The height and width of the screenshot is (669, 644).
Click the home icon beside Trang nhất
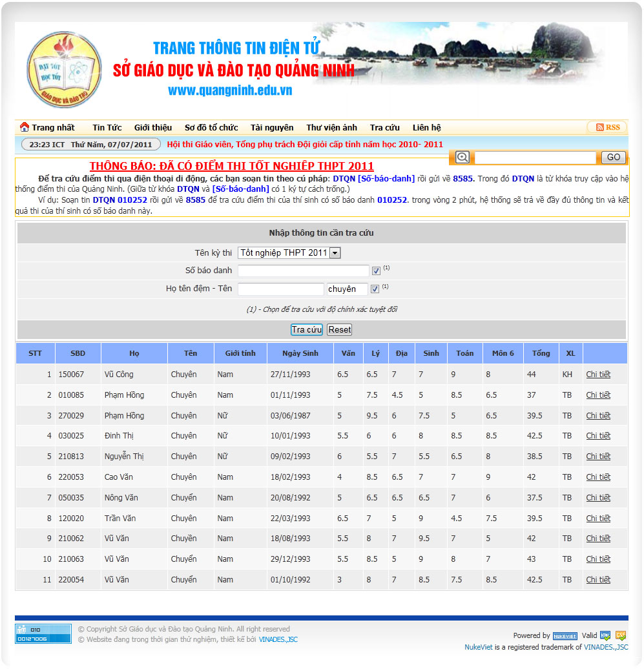(25, 127)
